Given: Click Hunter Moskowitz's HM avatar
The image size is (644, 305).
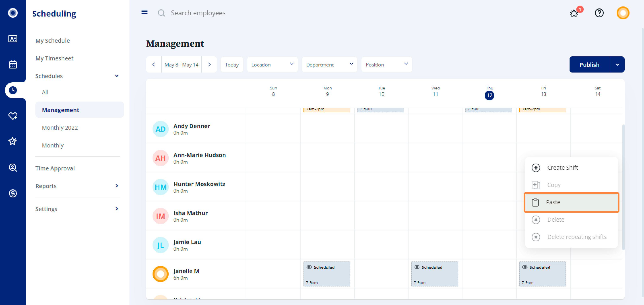Looking at the screenshot, I should pos(161,187).
